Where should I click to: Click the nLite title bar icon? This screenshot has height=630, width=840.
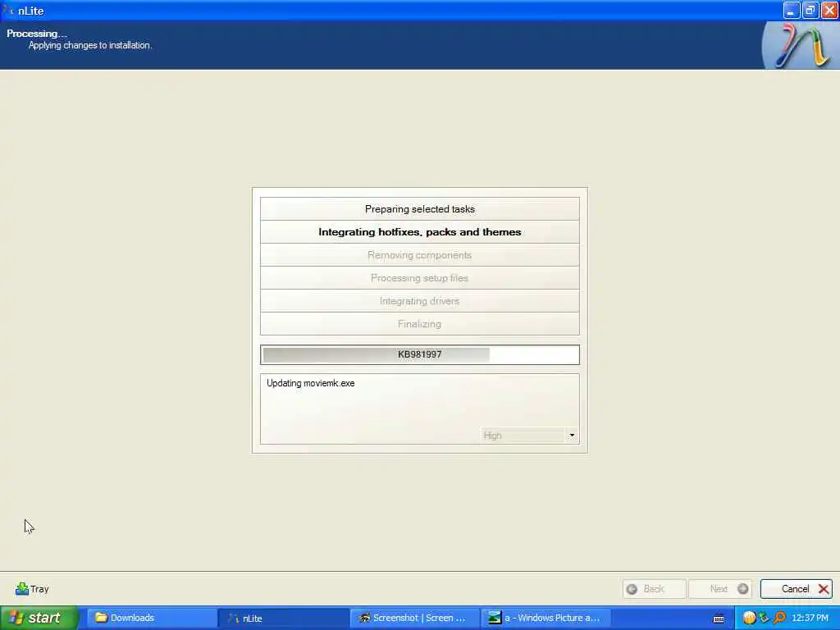[8, 10]
